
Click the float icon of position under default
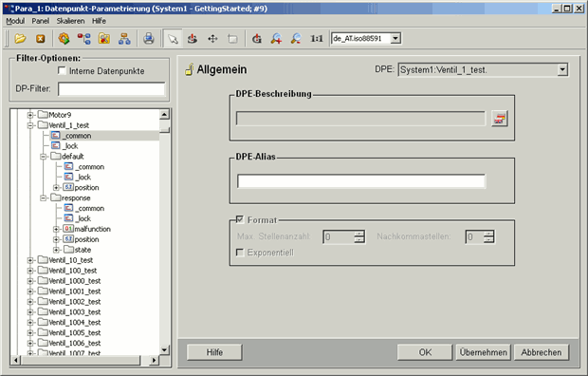68,187
